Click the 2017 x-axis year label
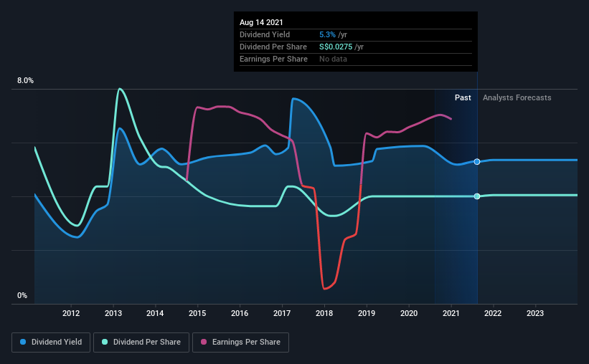Image resolution: width=589 pixels, height=364 pixels. [282, 313]
